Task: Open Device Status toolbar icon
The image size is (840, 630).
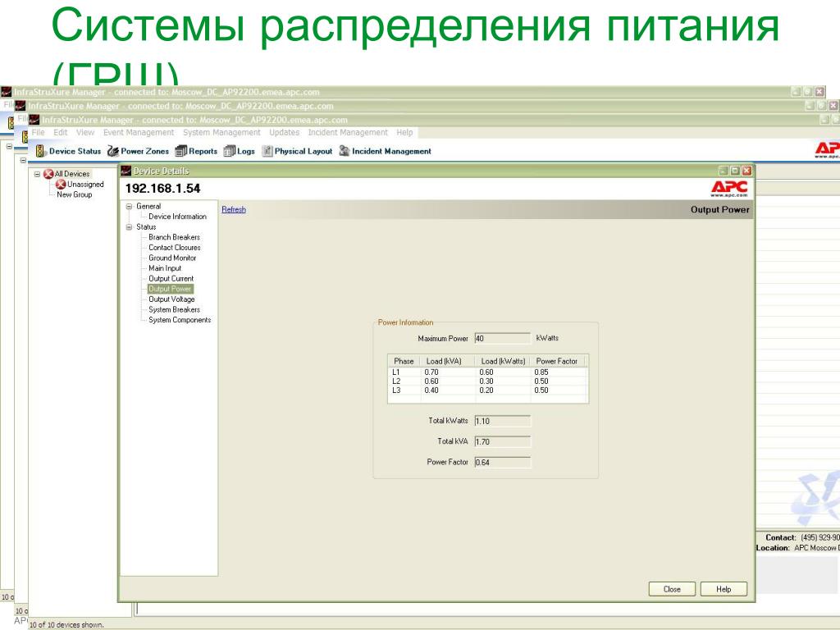Action: [41, 151]
